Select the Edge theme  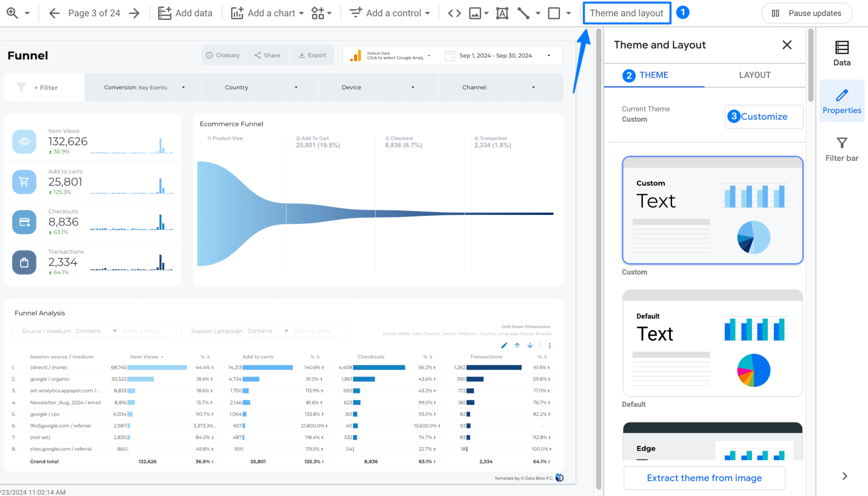click(712, 443)
